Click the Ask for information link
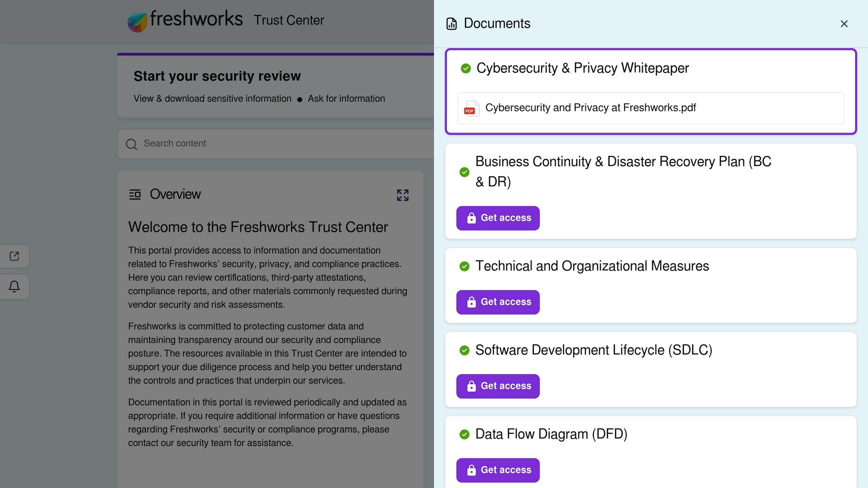868x488 pixels. click(x=346, y=98)
